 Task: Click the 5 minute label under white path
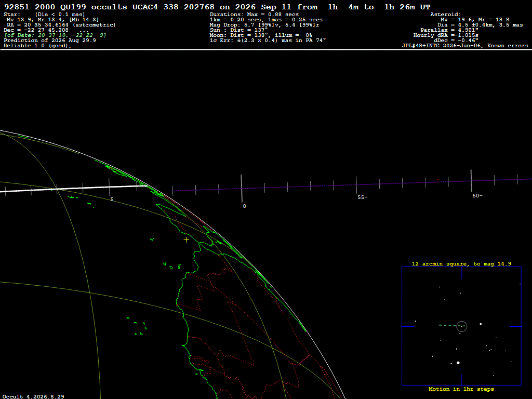(x=112, y=199)
